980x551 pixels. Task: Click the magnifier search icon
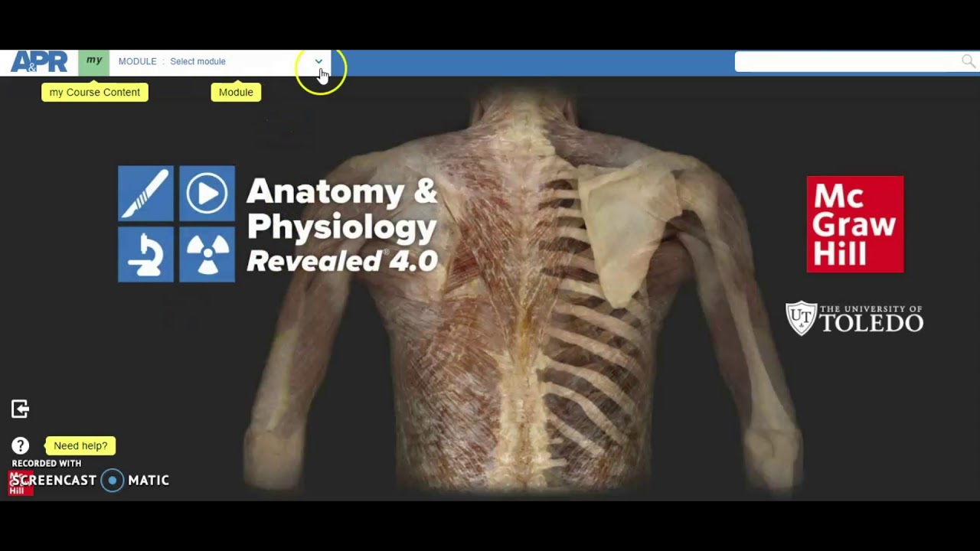click(x=969, y=61)
